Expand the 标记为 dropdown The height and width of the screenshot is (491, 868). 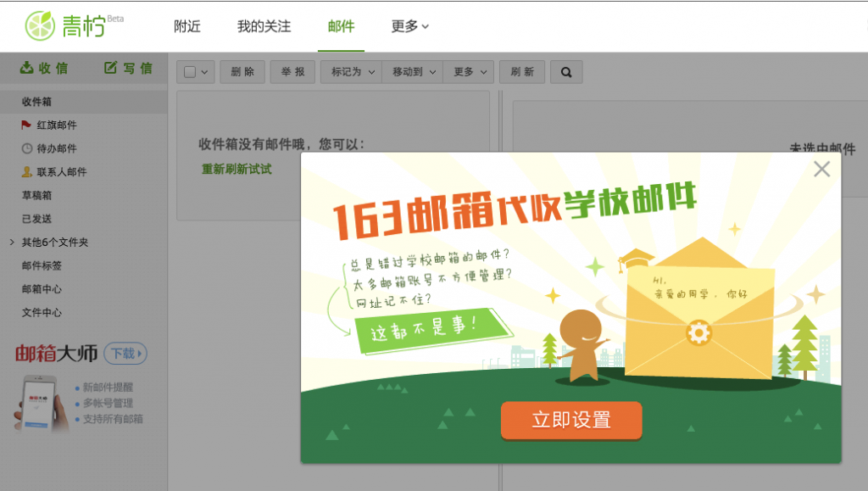(351, 72)
